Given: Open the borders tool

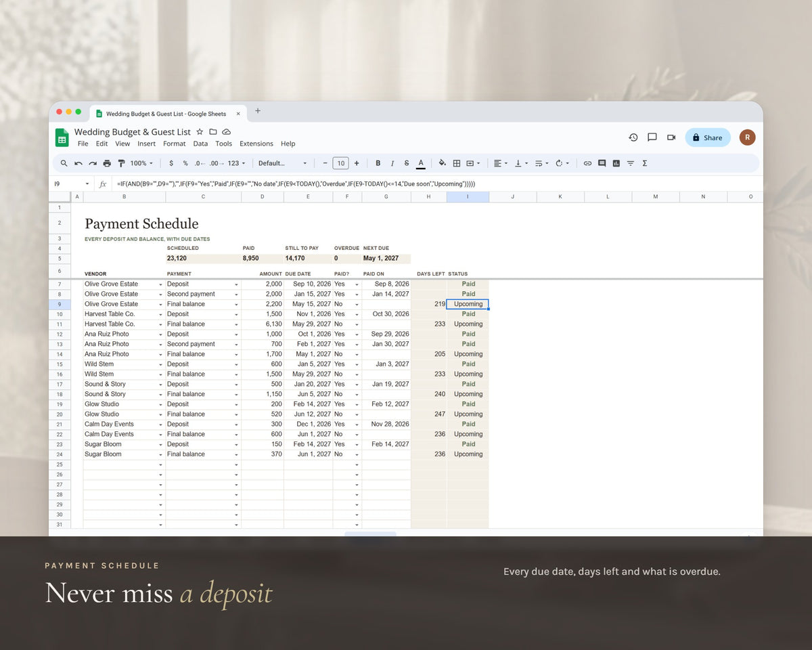Looking at the screenshot, I should coord(457,163).
